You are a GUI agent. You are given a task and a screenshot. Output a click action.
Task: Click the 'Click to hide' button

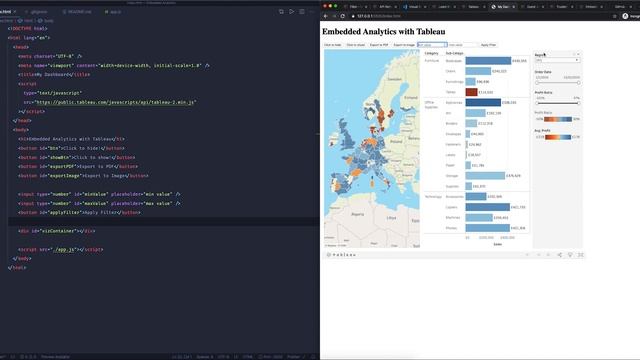click(x=332, y=45)
